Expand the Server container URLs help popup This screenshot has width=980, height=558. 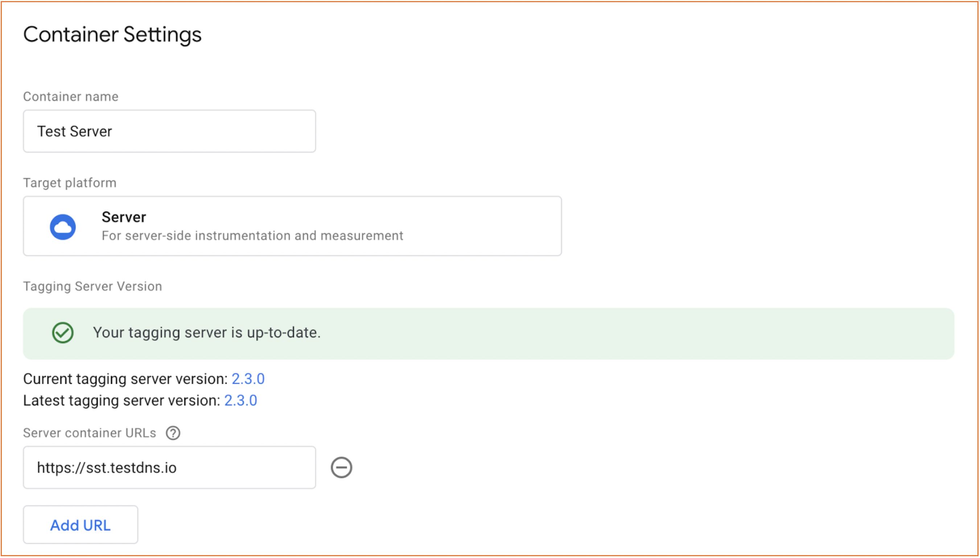[173, 433]
